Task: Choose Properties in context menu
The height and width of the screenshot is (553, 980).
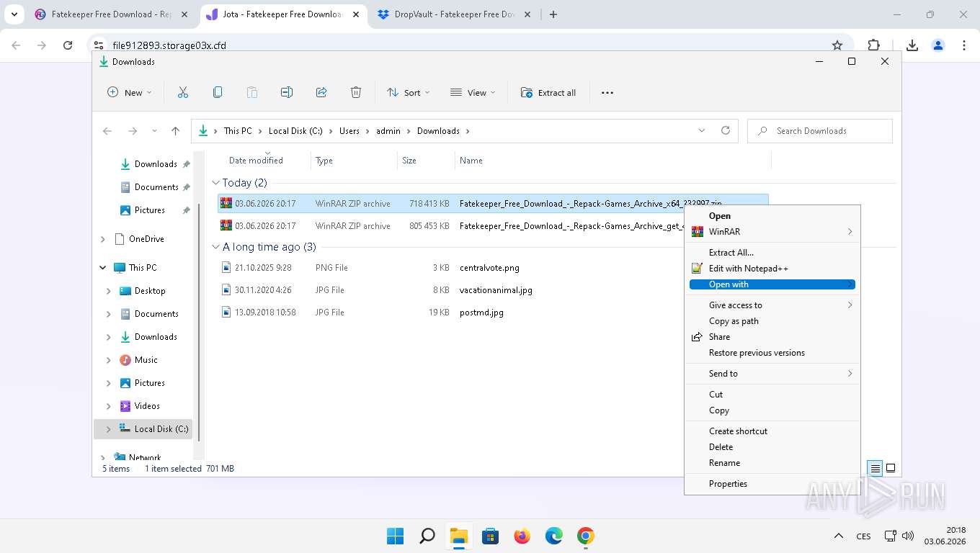Action: [x=772, y=484]
